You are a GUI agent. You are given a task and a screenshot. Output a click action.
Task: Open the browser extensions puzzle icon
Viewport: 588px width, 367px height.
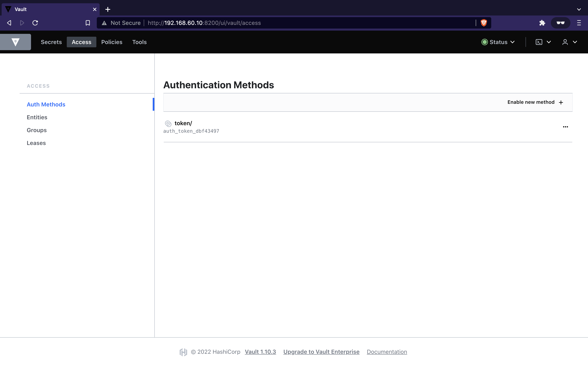542,23
